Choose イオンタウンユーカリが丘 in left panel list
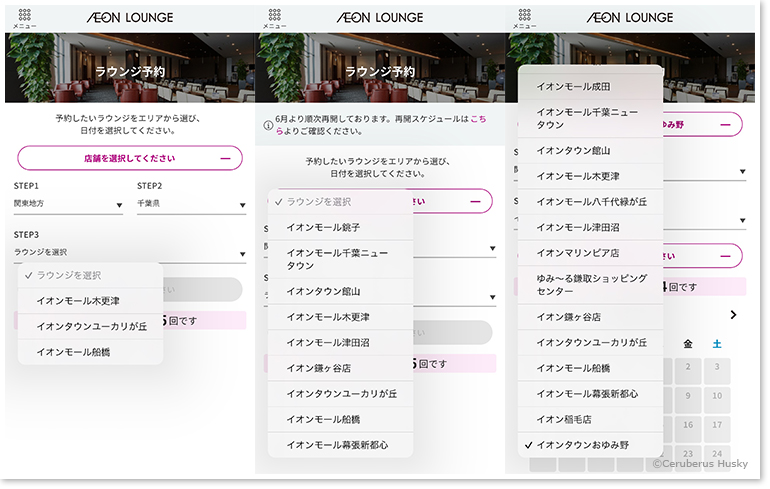 [90, 326]
